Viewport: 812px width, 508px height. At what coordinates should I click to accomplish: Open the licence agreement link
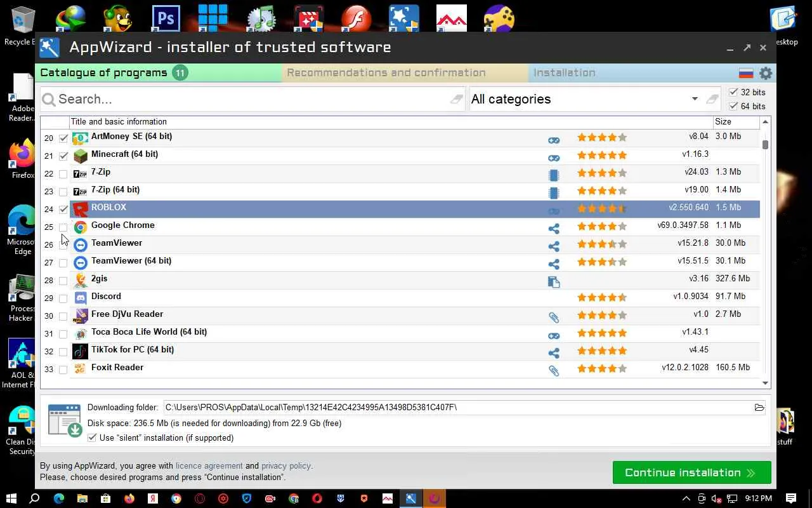pos(209,466)
